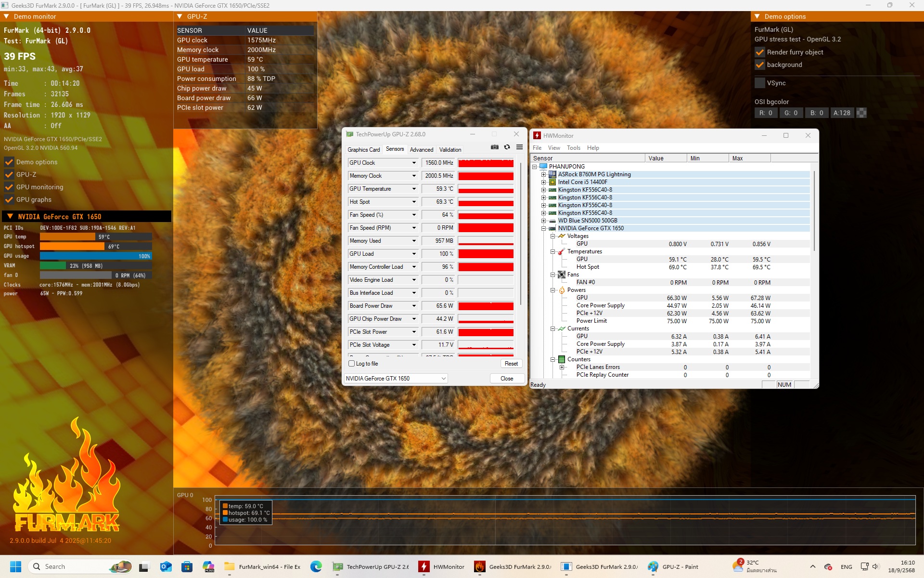The height and width of the screenshot is (578, 924).
Task: Click the OSI bgcolor checkerboard swatch icon
Action: tap(861, 113)
